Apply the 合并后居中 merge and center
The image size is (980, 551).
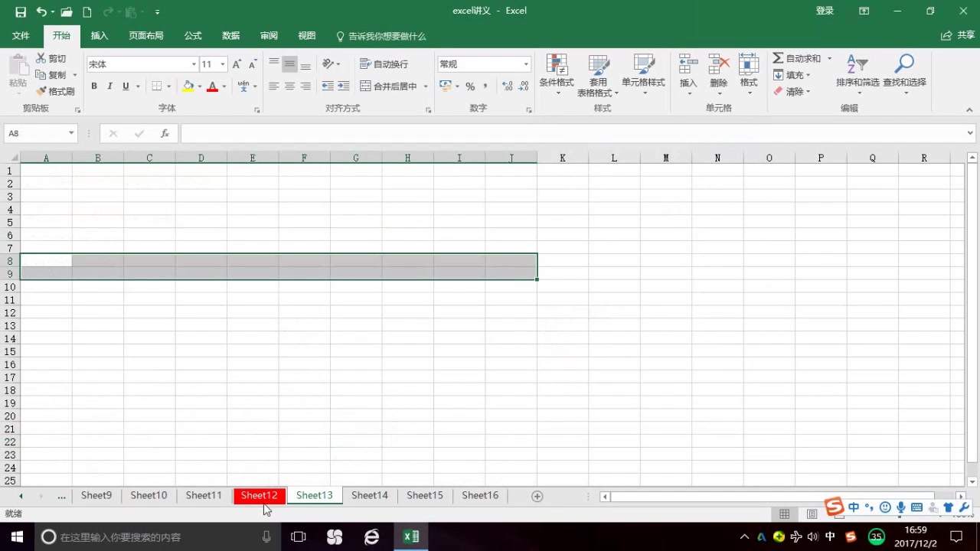pos(381,86)
